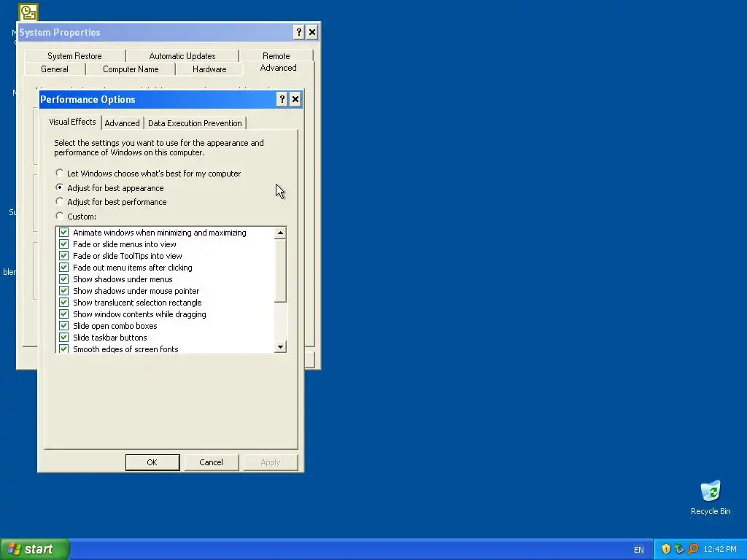Uncheck Show shadows under menus
Screen dimensions: 747x560
64,279
